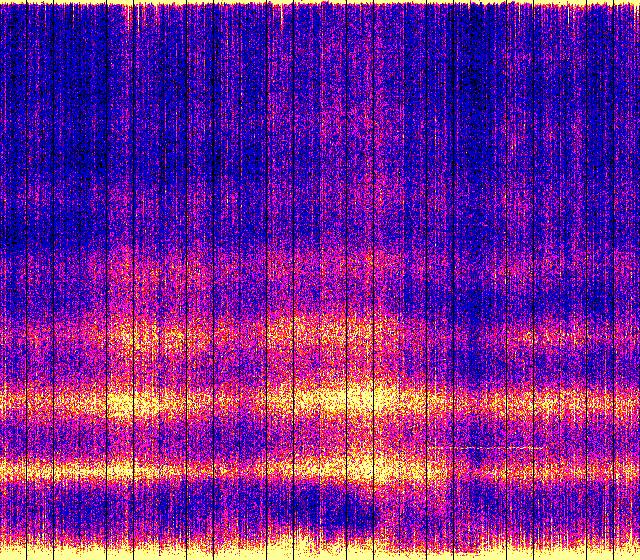Screen dimensions: 640x560
Task: Click the leftmost black vertical line
Action: click(x=8, y=280)
